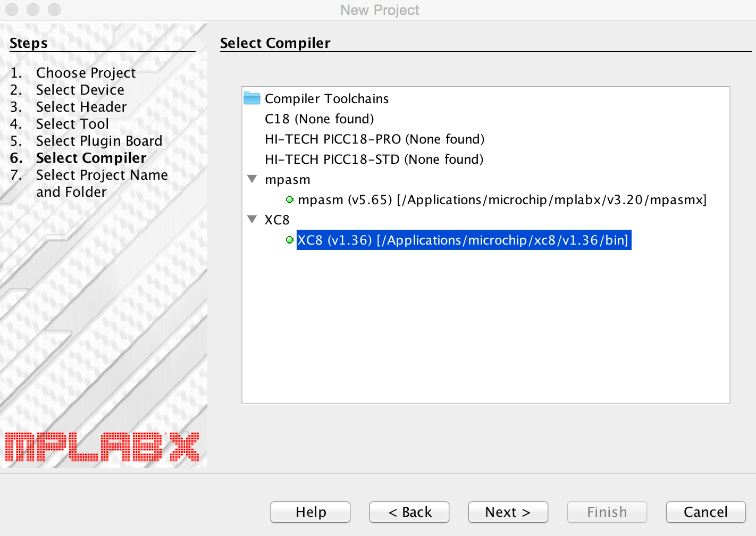
Task: Cancel the New Project wizard
Action: (x=706, y=512)
